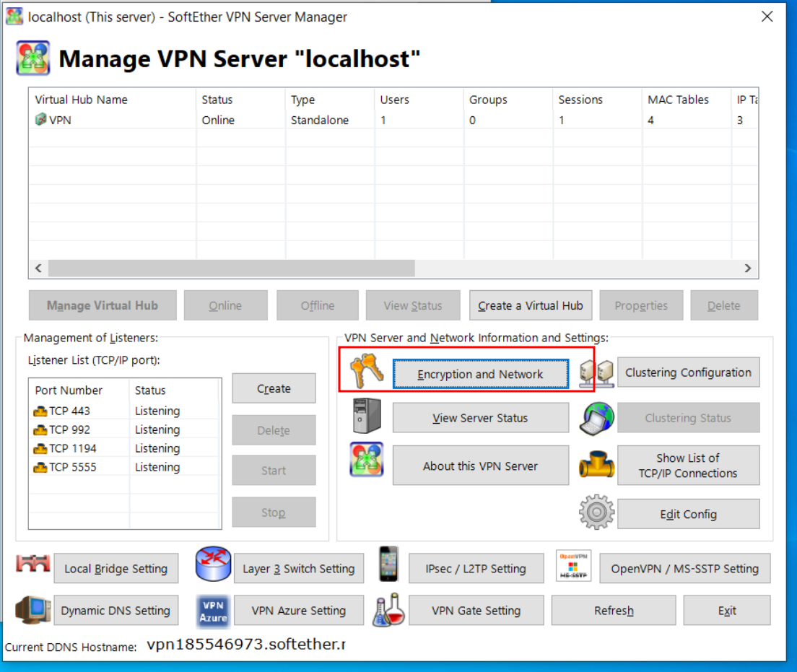Open the OpenVPN / MS-SSTP Setting
The height and width of the screenshot is (672, 797).
[684, 569]
